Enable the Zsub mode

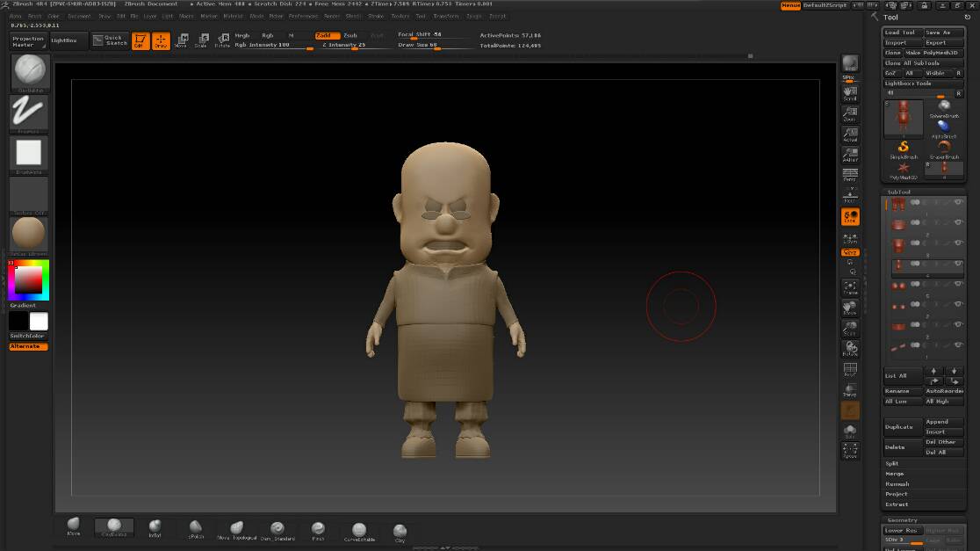click(350, 35)
